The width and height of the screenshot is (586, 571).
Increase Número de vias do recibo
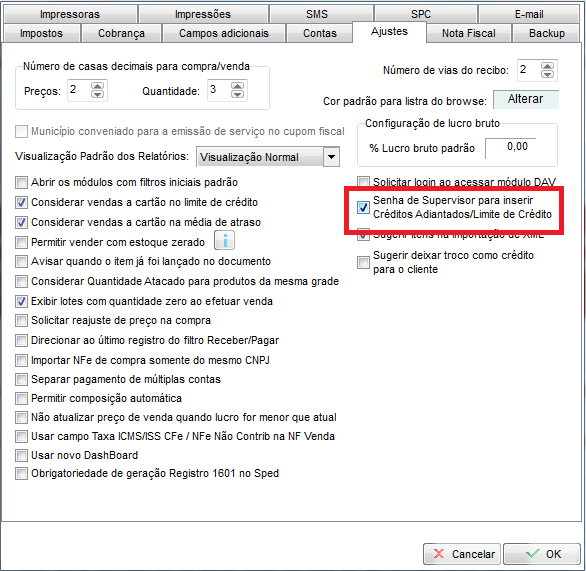pos(548,66)
